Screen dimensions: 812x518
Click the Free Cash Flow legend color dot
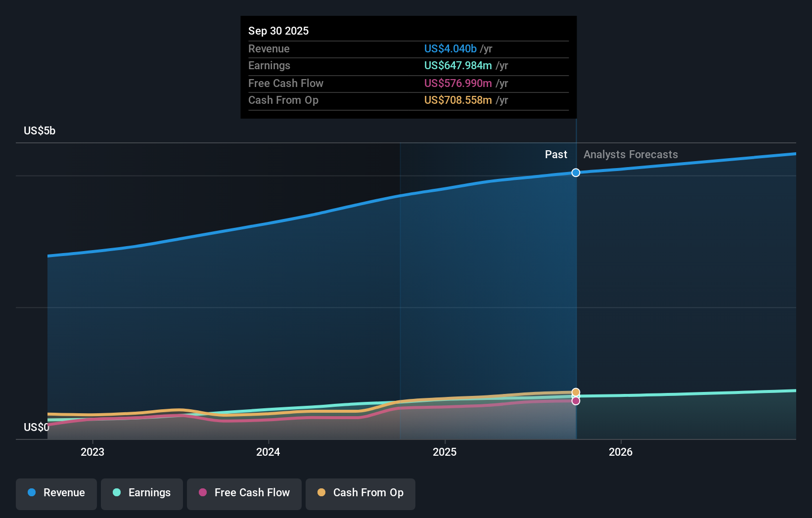click(x=203, y=493)
